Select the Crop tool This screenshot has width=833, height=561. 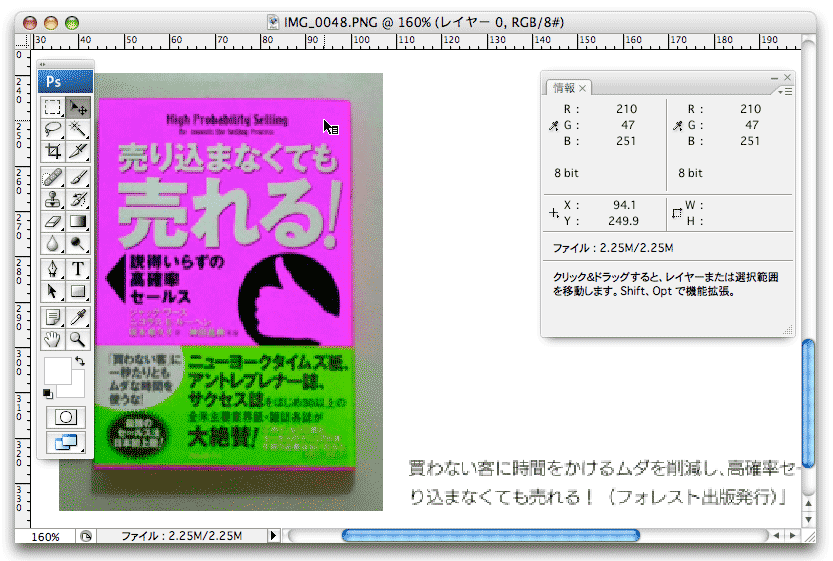(x=53, y=151)
